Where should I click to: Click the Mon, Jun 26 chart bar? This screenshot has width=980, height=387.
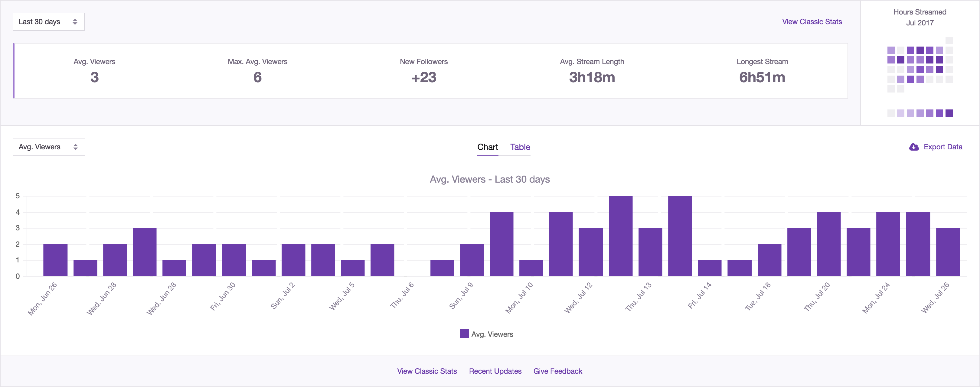55,260
